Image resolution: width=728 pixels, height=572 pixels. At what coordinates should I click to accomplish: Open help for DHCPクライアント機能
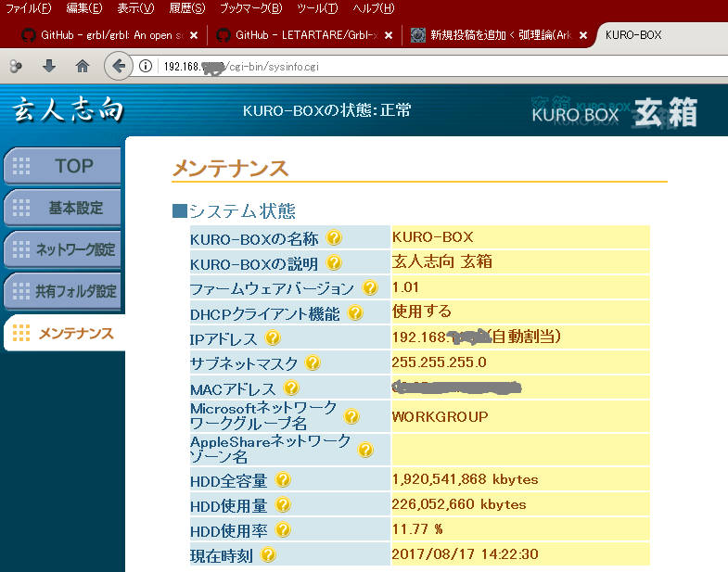coord(355,313)
